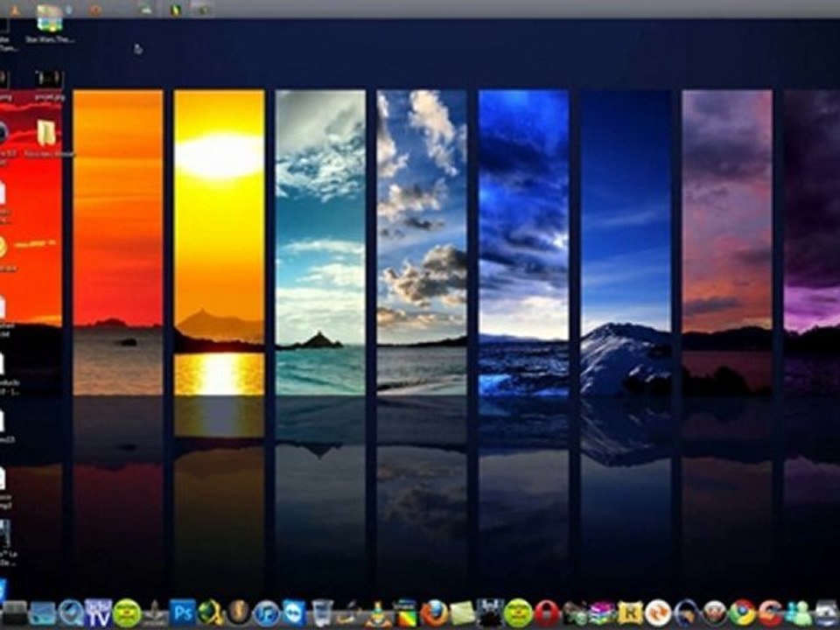Image resolution: width=840 pixels, height=630 pixels.
Task: Open the white circle orange swirl icon
Action: 658,612
